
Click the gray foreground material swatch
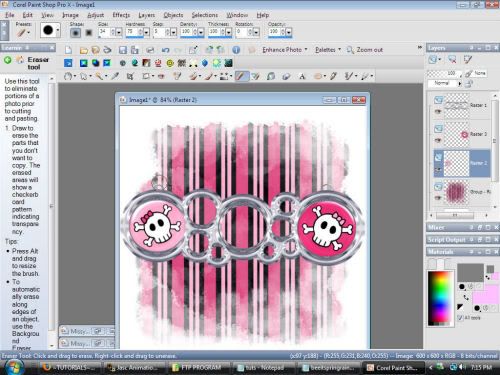(470, 273)
